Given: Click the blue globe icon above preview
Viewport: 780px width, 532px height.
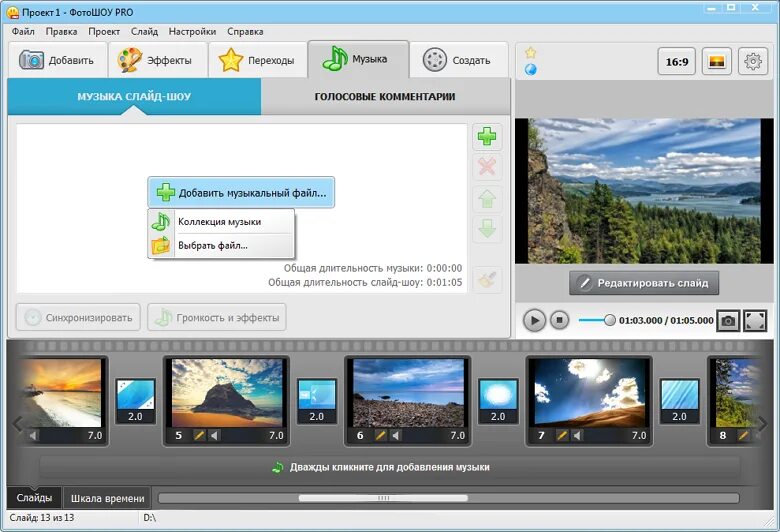Looking at the screenshot, I should [530, 70].
